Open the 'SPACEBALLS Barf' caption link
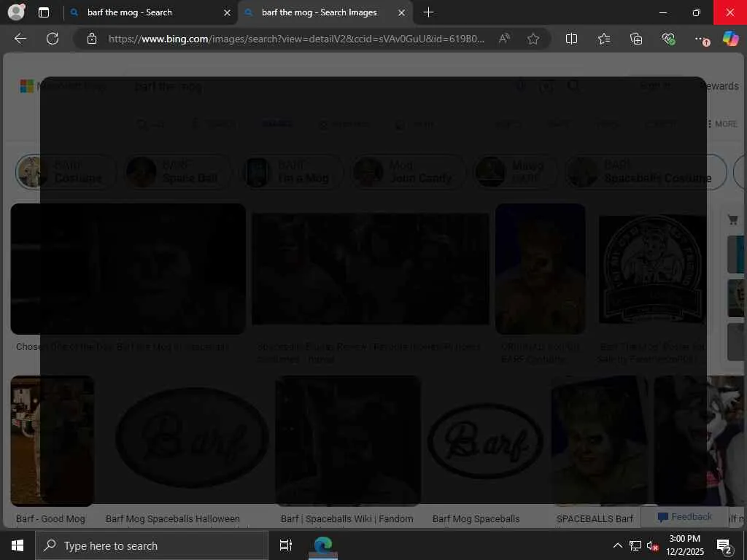This screenshot has width=747, height=560. (x=595, y=518)
